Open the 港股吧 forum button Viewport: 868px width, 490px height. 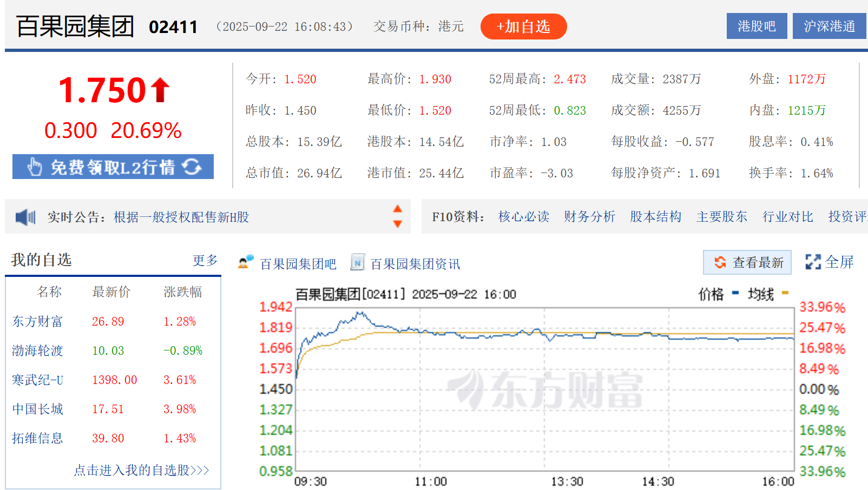coord(757,26)
